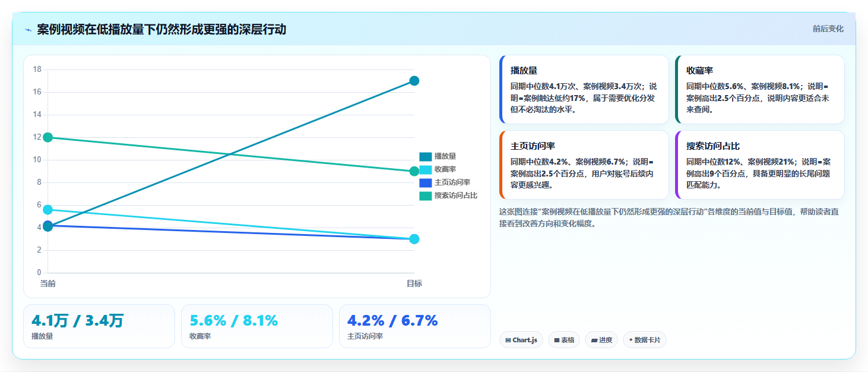Select the 数据卡片 tag chip
Viewport: 868px width, 372px height.
(x=644, y=340)
